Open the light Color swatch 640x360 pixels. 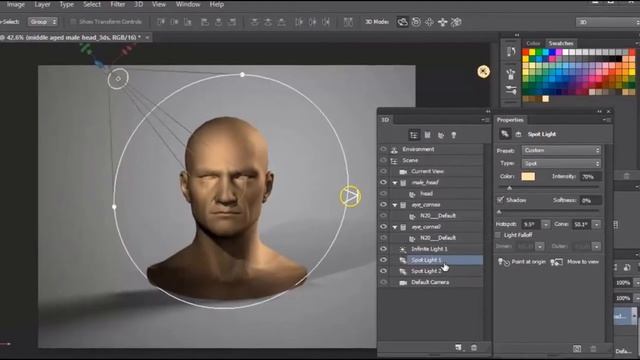coord(528,176)
